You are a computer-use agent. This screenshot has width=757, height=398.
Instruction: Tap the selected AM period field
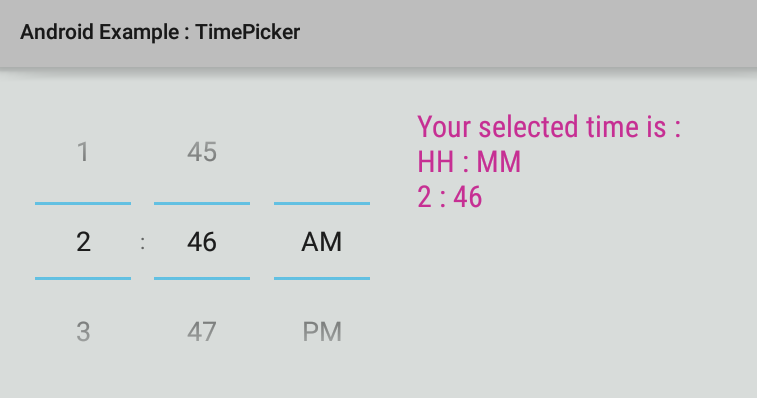322,242
